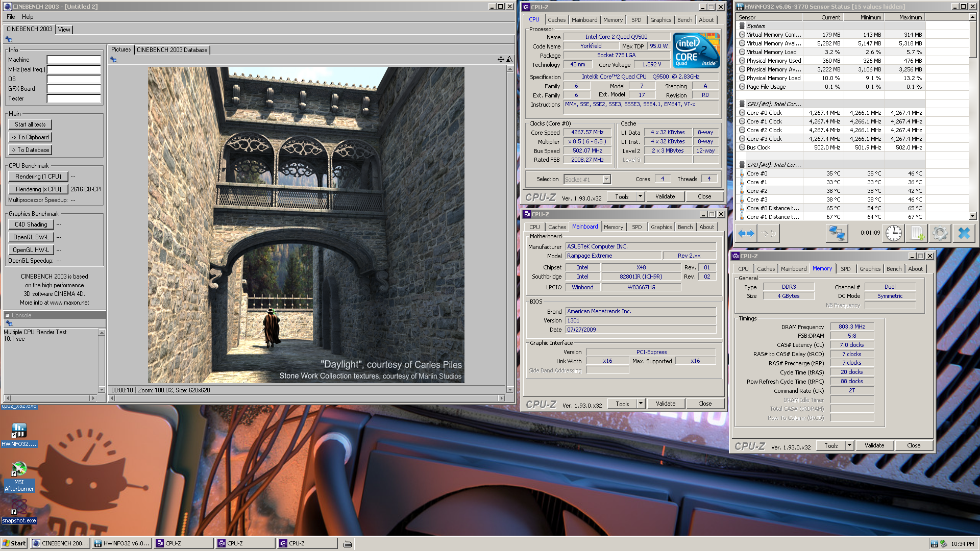Click OpenGL HW-L button
Screen dimensions: 980x551
pyautogui.click(x=31, y=250)
